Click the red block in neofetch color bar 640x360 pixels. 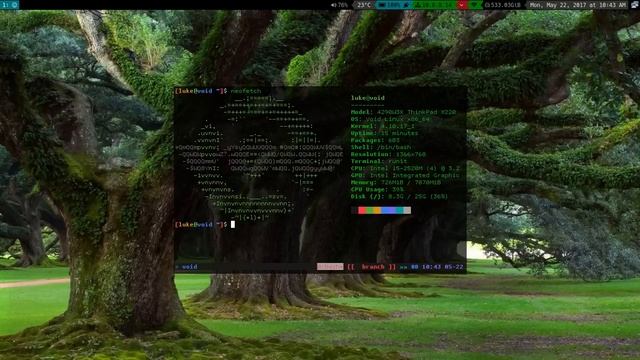point(362,210)
